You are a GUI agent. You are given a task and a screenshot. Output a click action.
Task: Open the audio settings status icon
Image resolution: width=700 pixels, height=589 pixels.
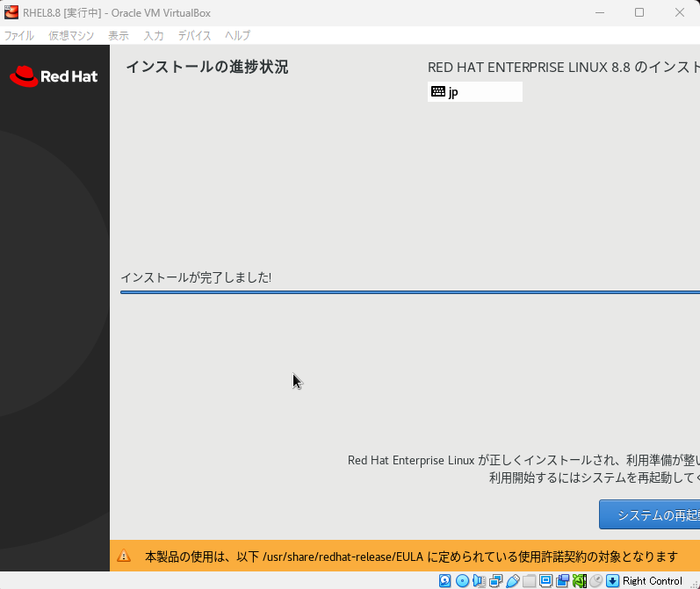click(479, 580)
